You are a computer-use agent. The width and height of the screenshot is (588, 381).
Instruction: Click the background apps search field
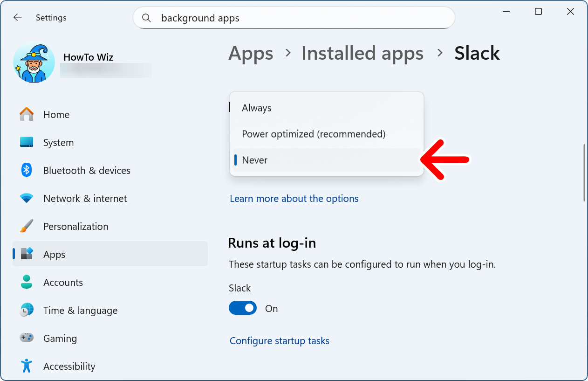pos(298,18)
